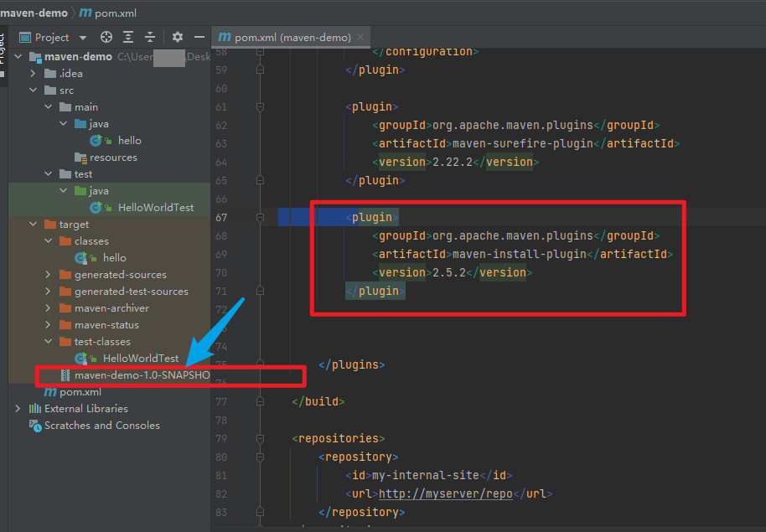Open the Project view dropdown arrow
Image resolution: width=766 pixels, height=532 pixels.
[x=83, y=38]
